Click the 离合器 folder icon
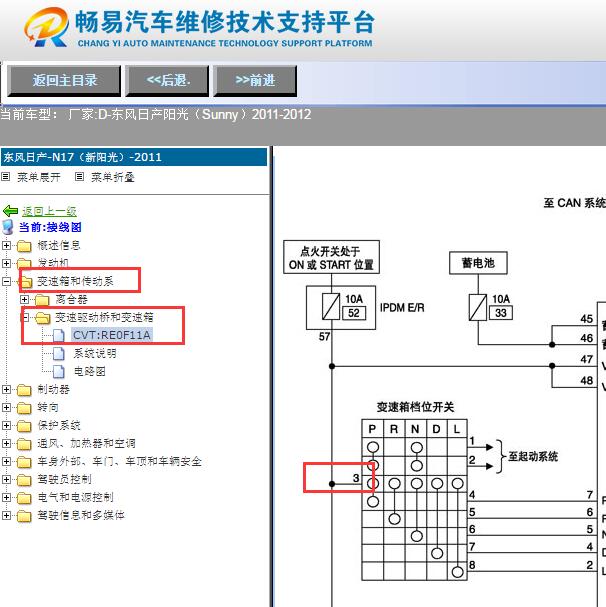Image resolution: width=606 pixels, height=607 pixels. pos(42,300)
